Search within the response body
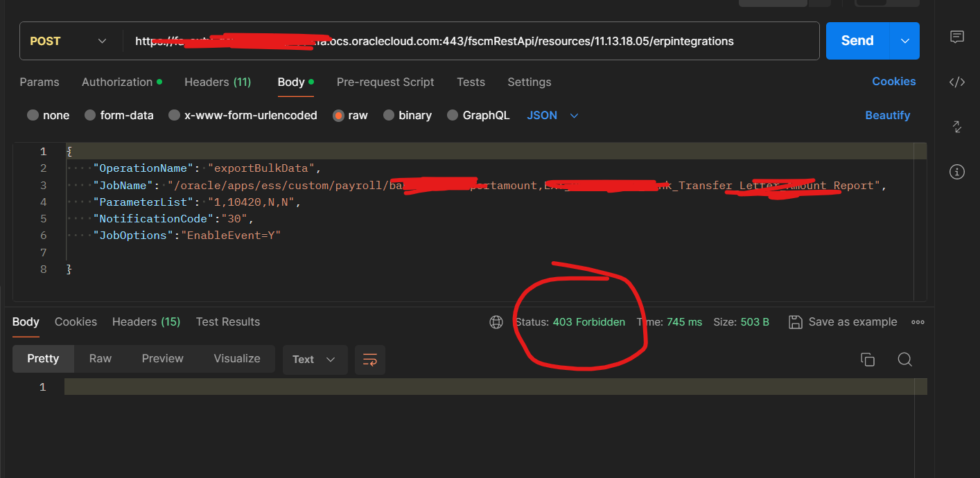Screen dimensions: 980x478 pos(905,359)
